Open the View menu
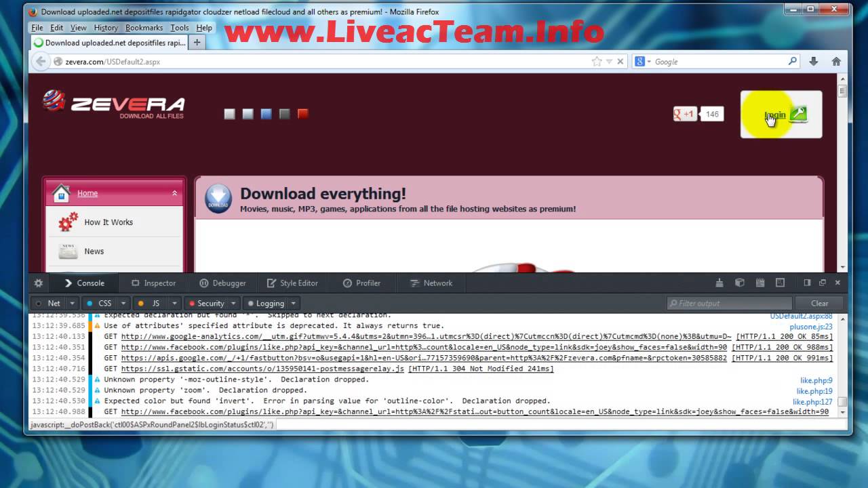 (79, 28)
